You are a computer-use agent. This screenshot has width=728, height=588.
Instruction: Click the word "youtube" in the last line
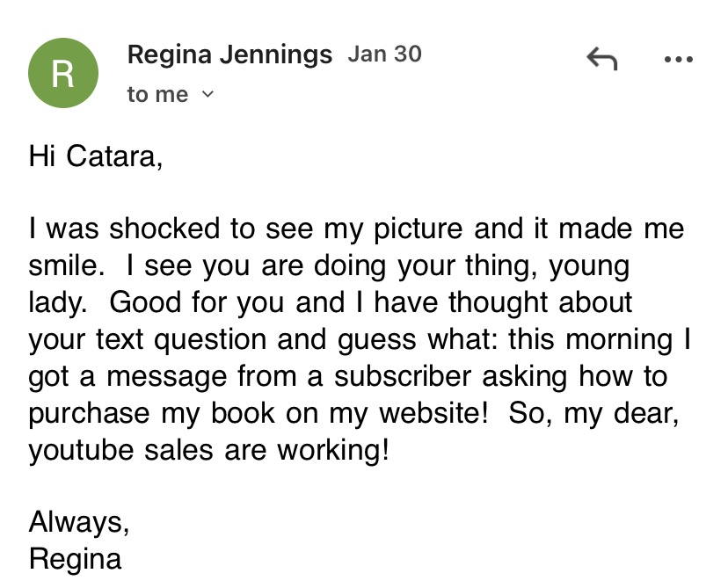click(x=80, y=450)
